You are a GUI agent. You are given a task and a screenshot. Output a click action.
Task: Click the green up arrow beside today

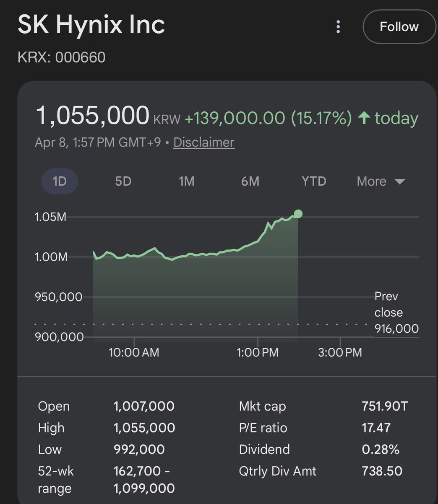coord(363,118)
